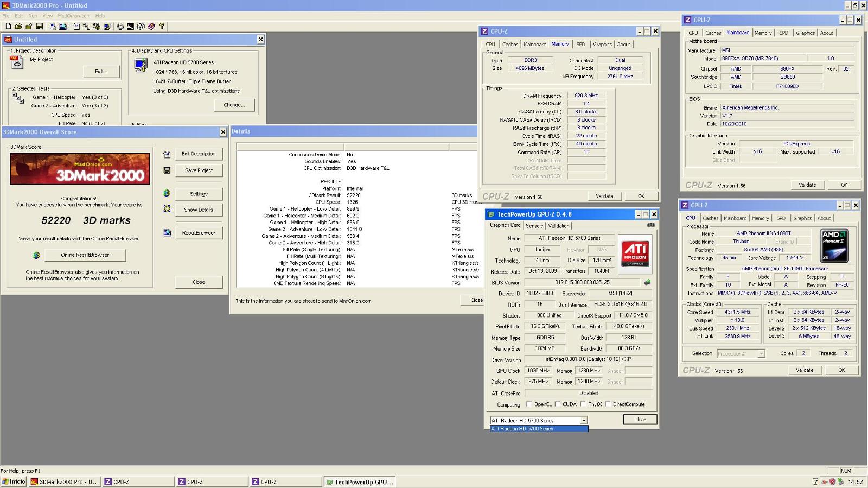
Task: Click the Open project folder toolbar icon
Action: point(18,26)
